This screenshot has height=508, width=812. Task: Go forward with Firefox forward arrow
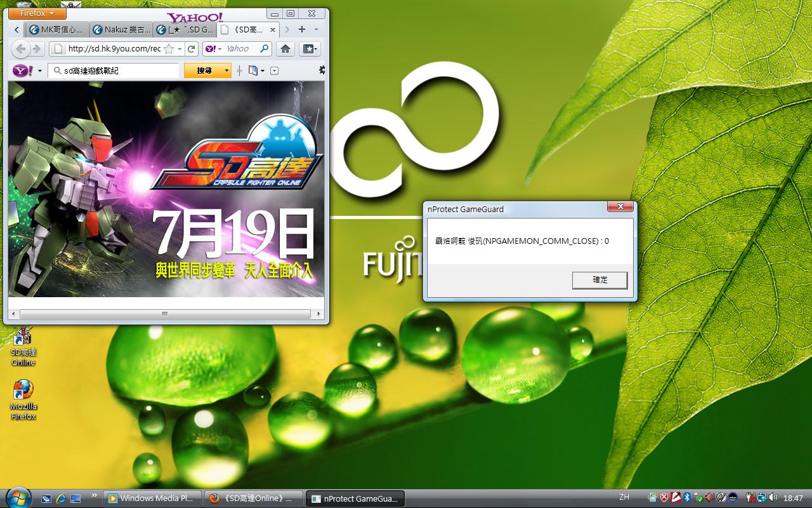[37, 49]
